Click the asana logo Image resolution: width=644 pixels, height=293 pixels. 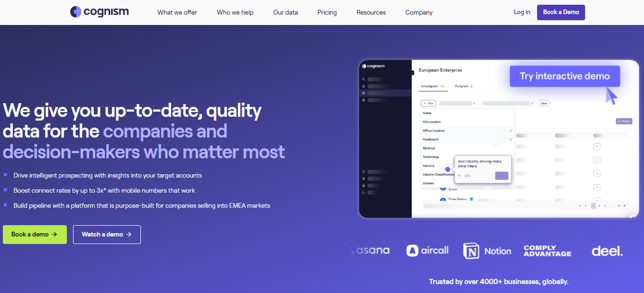coord(371,251)
